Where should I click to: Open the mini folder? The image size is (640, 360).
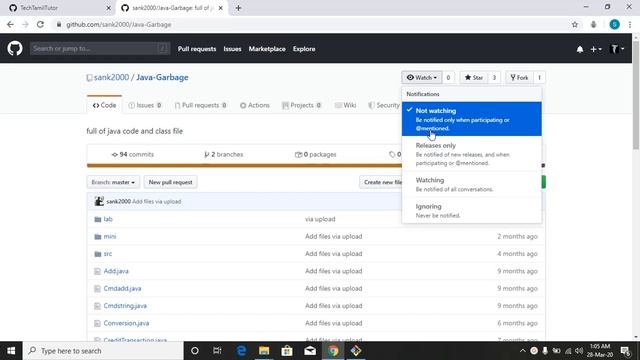(x=110, y=236)
